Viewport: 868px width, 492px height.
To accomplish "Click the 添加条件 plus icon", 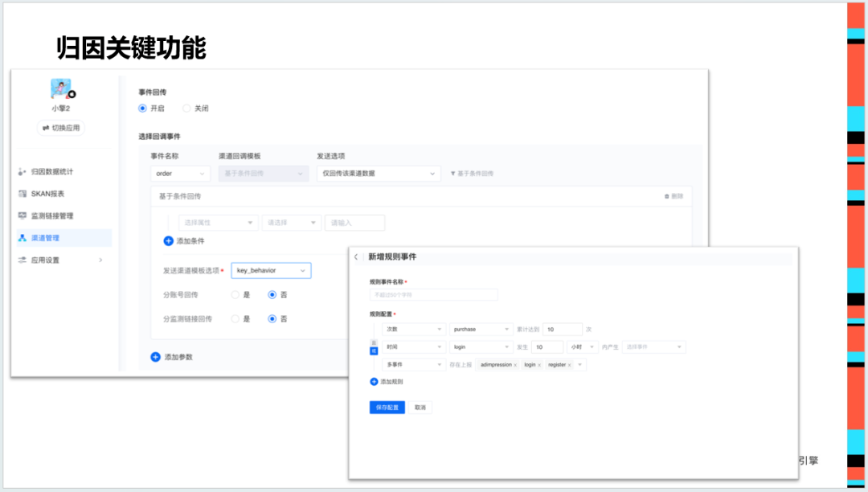I will coord(169,240).
